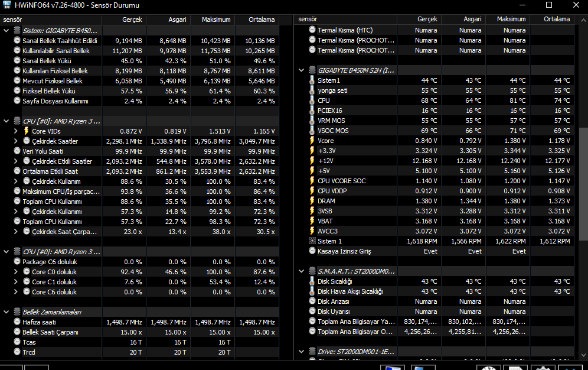This screenshot has height=370, width=588.
Task: Select the Sayfa Dosyası Kullanımı row
Action: tap(139, 101)
